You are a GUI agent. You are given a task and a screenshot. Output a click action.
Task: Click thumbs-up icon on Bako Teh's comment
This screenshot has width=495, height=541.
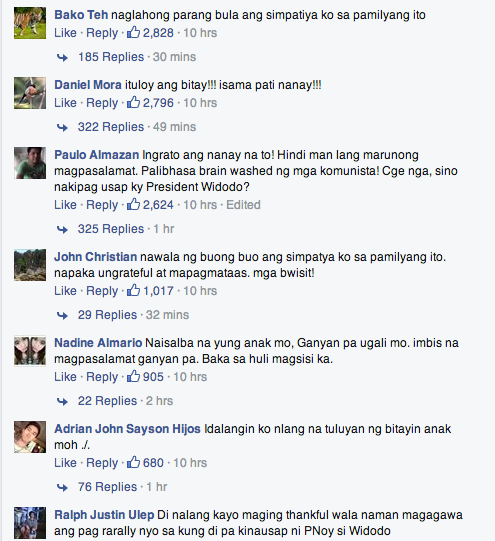tap(133, 32)
